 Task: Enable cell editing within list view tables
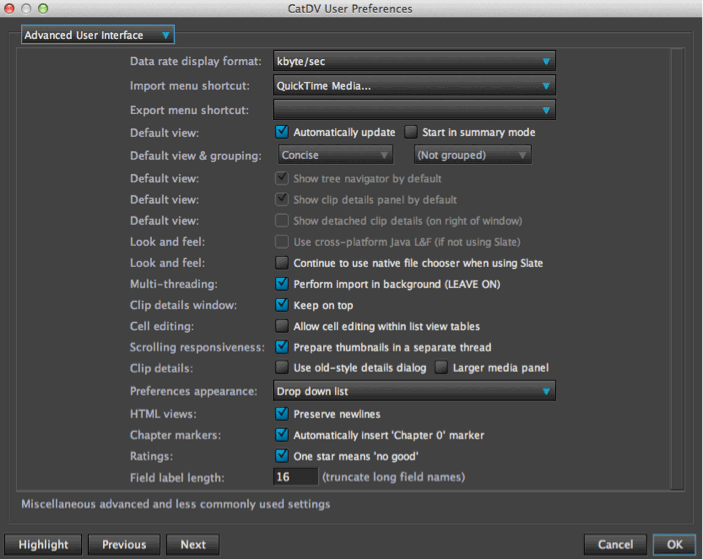coord(282,326)
